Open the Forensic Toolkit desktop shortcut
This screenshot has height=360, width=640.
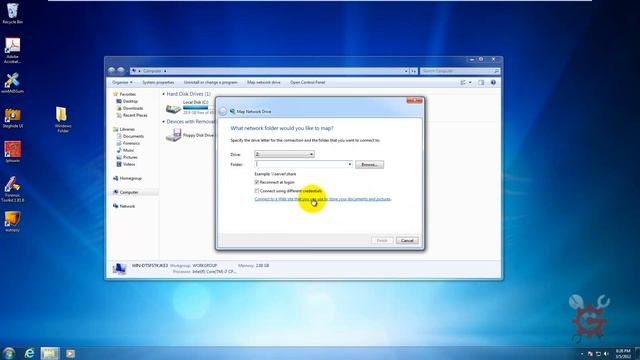[x=12, y=189]
